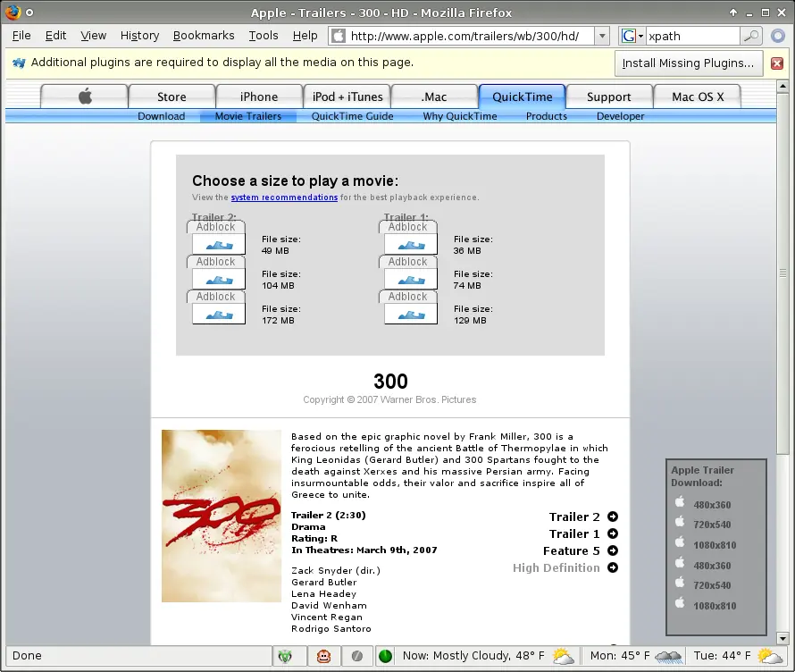The width and height of the screenshot is (795, 672).
Task: Open the system recommendations link
Action: [x=284, y=197]
